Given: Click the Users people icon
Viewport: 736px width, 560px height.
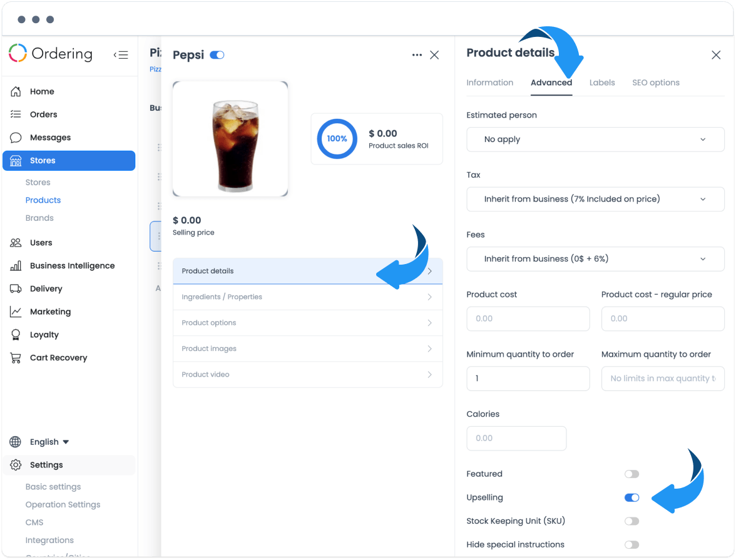Looking at the screenshot, I should (16, 243).
